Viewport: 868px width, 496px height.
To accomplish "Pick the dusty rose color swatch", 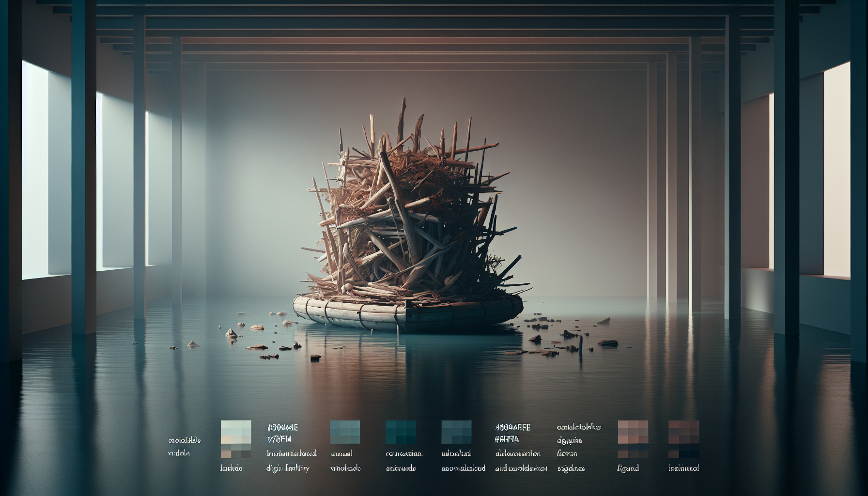I will pos(633,432).
